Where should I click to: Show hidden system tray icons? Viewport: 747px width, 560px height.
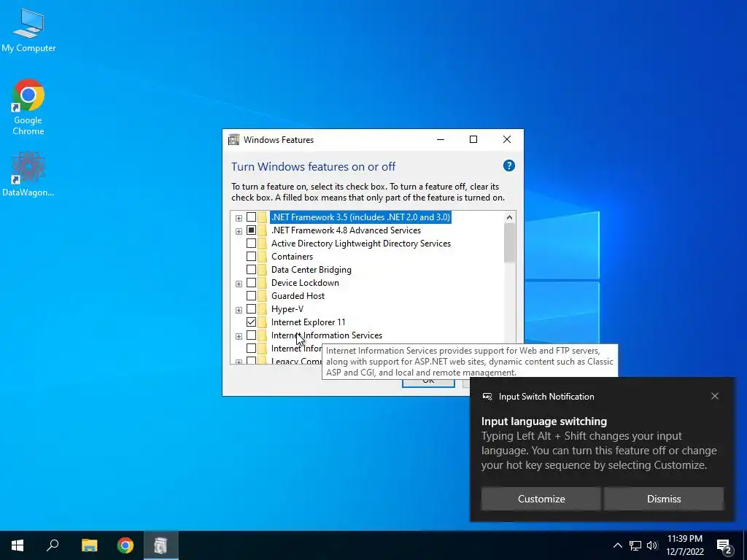point(617,545)
